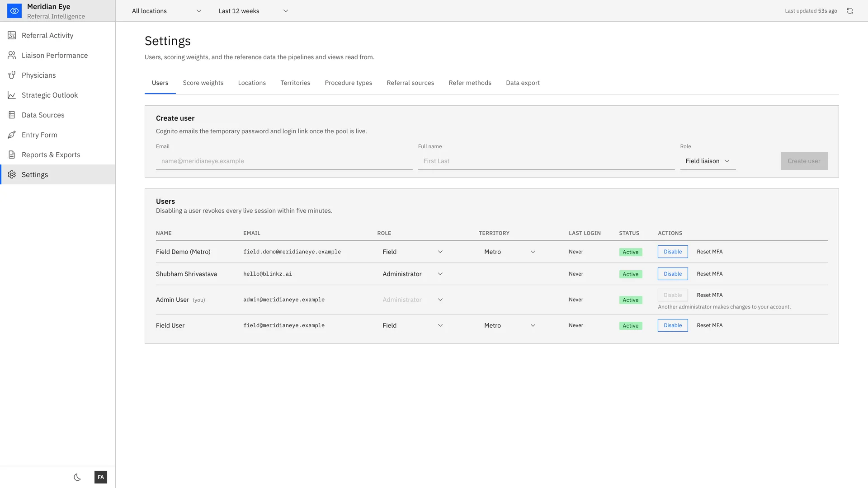Disable the Field Demo (Metro) user
The image size is (868, 488).
coord(673,252)
